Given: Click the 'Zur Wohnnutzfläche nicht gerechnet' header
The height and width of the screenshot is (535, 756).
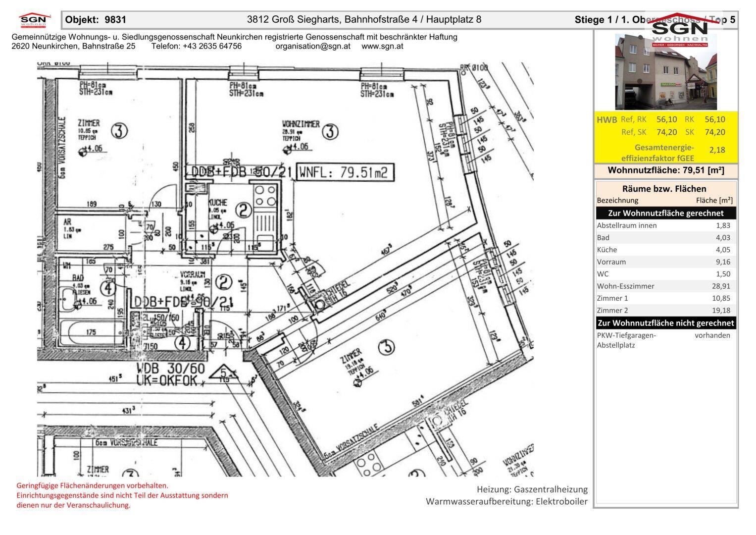Looking at the screenshot, I should pos(665,323).
